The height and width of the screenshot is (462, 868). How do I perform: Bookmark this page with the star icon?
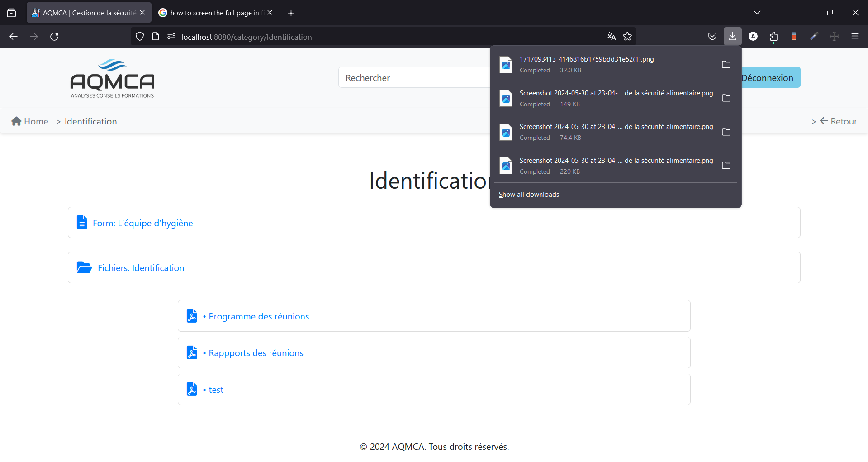click(x=627, y=37)
